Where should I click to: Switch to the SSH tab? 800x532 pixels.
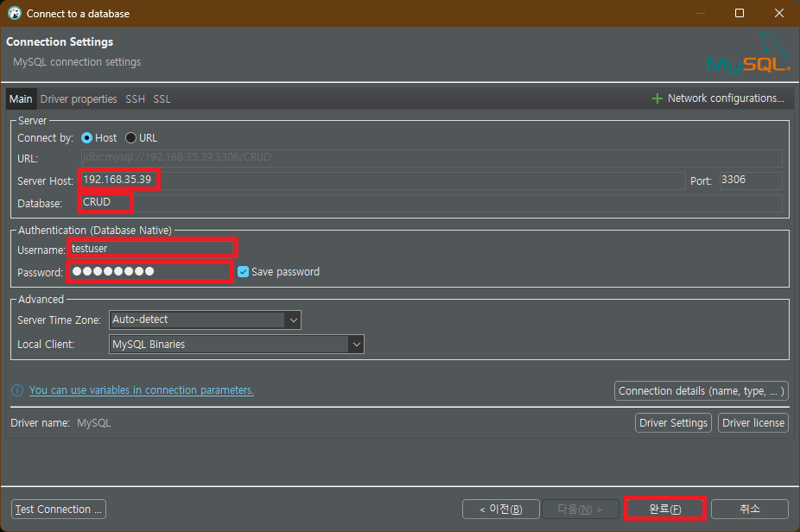coord(135,99)
